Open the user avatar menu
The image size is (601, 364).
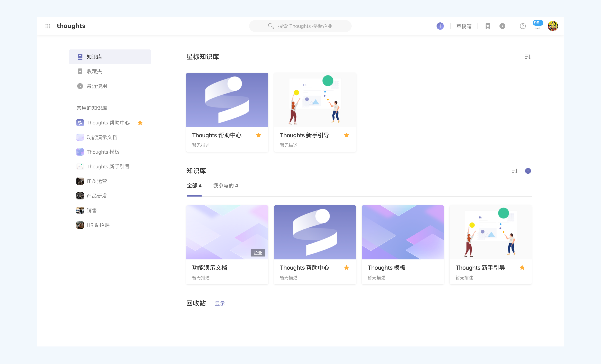pyautogui.click(x=553, y=26)
